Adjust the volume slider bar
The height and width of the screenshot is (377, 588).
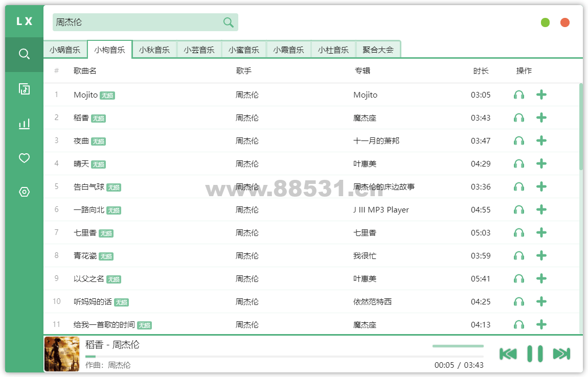458,346
